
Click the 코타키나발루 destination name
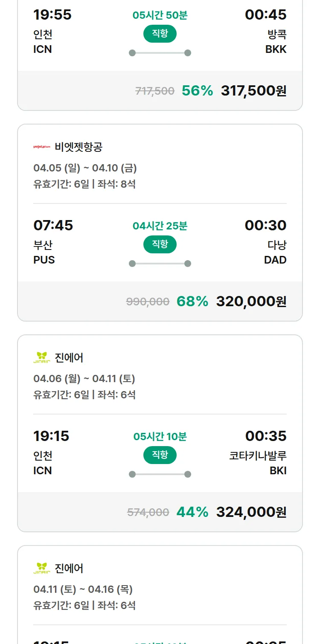coord(258,456)
